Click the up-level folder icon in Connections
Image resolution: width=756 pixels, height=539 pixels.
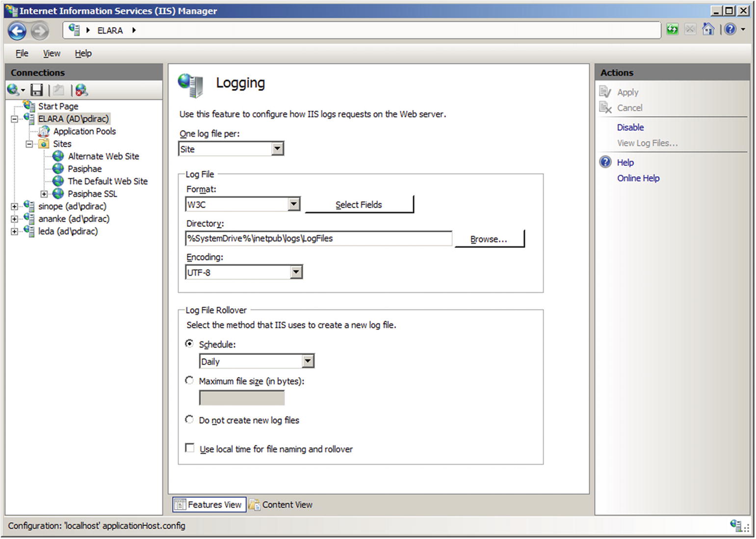(x=59, y=90)
